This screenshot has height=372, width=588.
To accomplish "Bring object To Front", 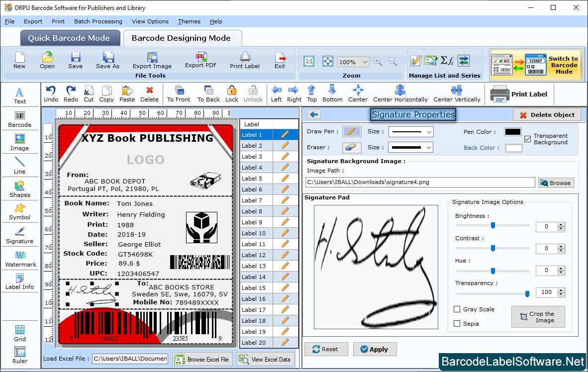I will tap(179, 94).
